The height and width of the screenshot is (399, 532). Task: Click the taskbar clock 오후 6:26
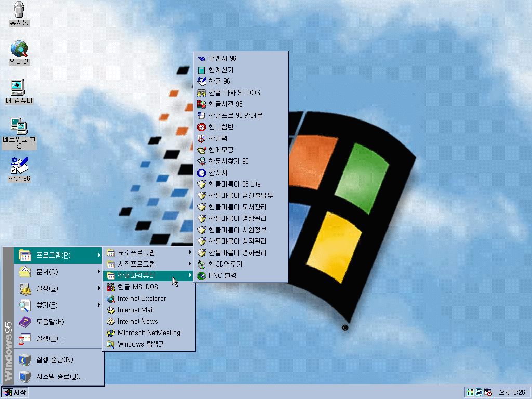tap(512, 393)
